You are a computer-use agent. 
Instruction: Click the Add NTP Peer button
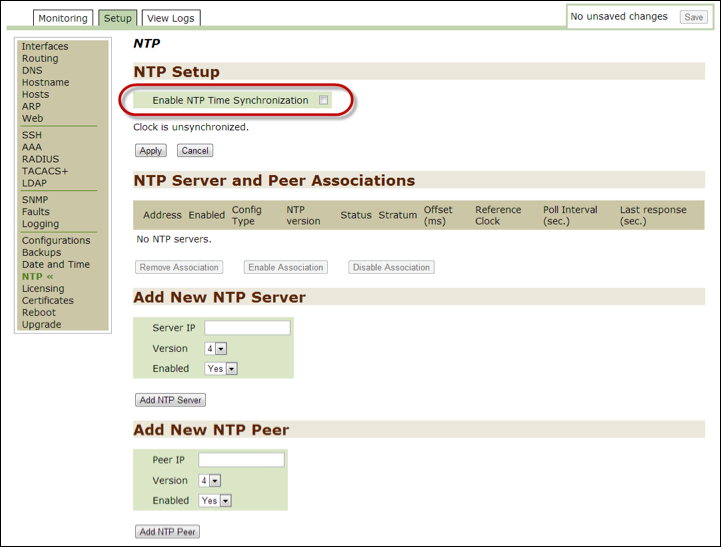(167, 532)
